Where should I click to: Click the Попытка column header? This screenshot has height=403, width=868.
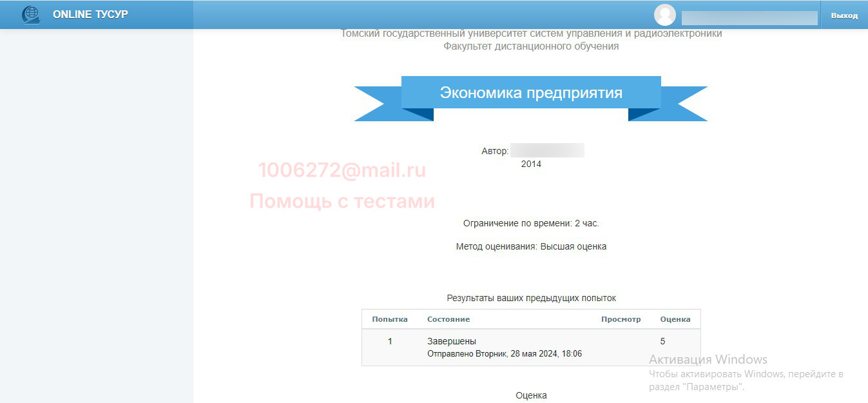pos(390,319)
